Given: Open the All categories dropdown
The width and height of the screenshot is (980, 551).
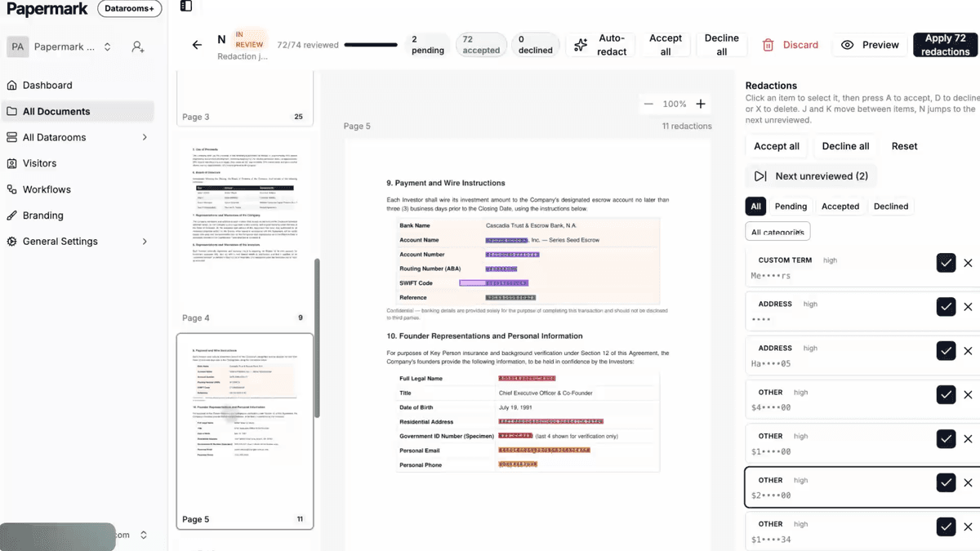Looking at the screenshot, I should 777,232.
